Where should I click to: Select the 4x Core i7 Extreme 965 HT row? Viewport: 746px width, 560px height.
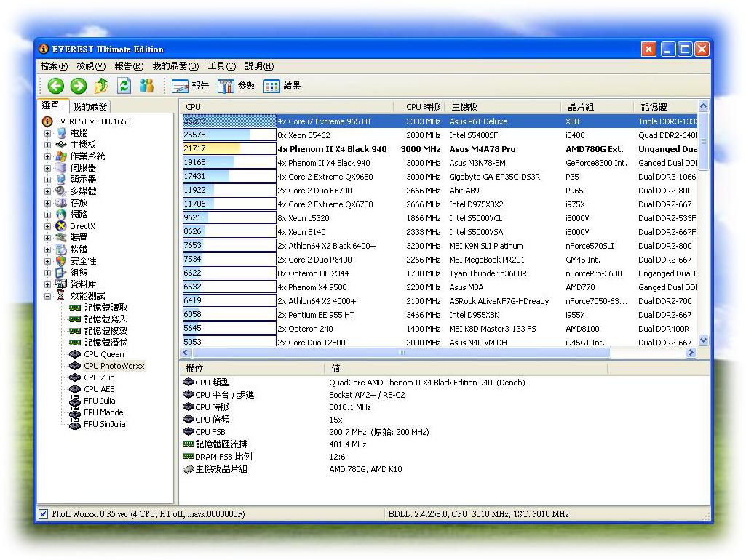[x=324, y=121]
